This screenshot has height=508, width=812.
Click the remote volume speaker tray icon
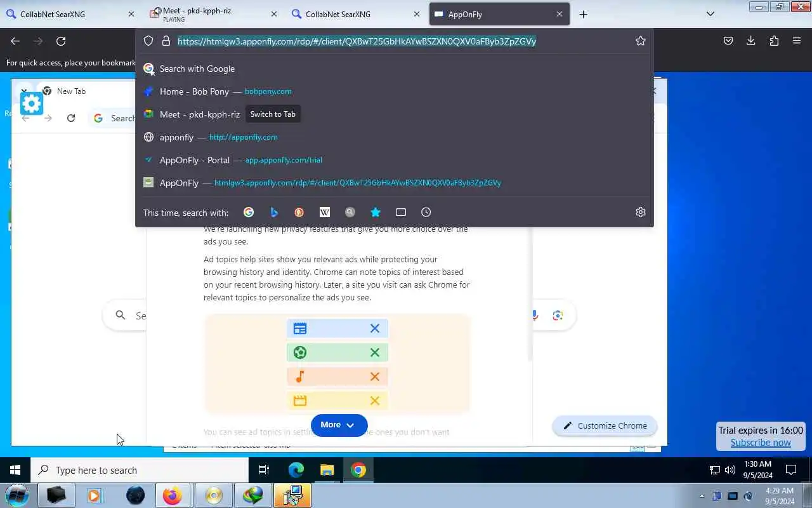pos(730,471)
